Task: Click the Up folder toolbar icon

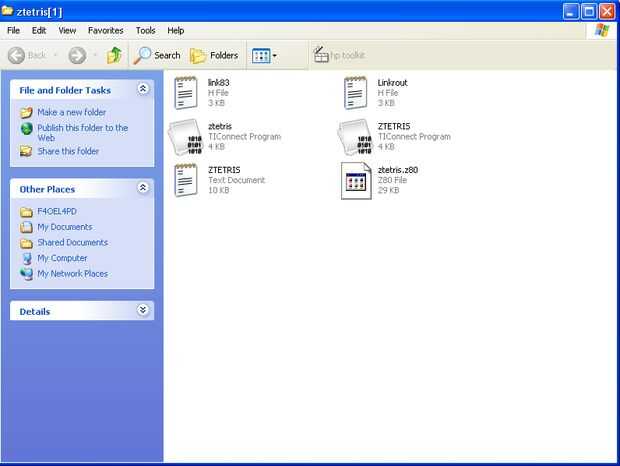Action: (x=114, y=55)
